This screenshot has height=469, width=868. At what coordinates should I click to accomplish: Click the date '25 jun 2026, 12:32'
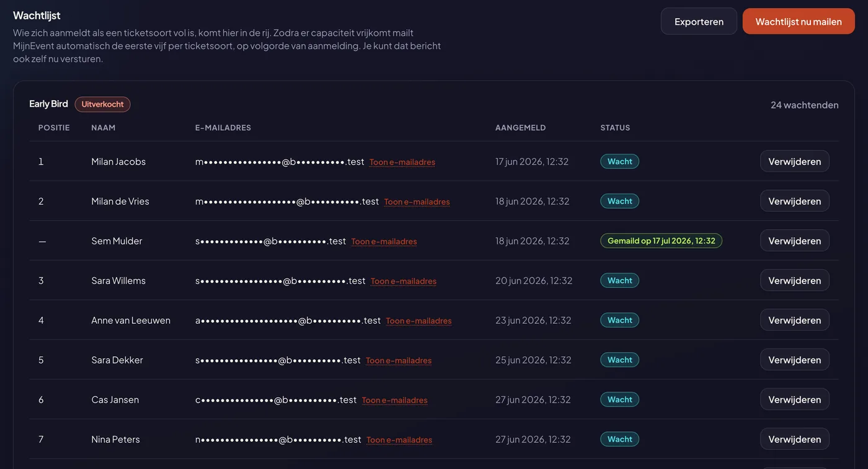533,360
